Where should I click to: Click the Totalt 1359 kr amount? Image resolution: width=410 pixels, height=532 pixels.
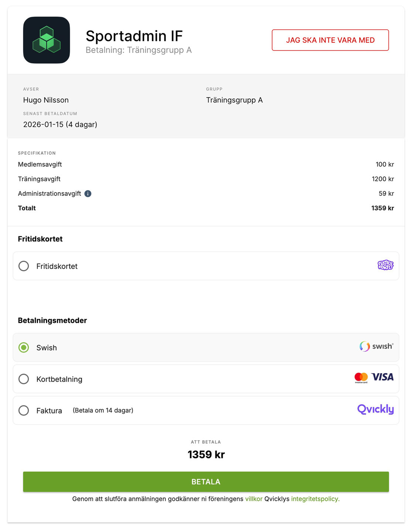pos(382,208)
